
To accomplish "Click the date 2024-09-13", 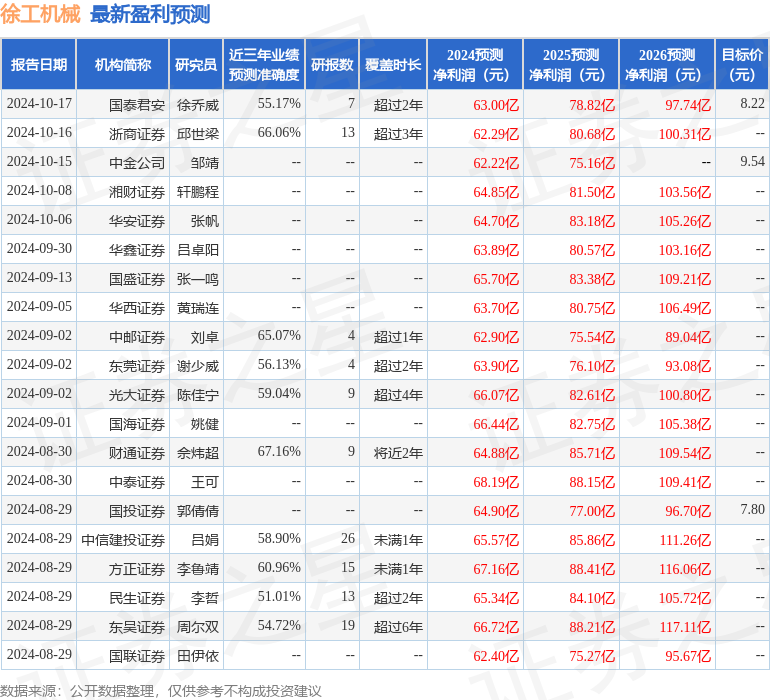I will (x=39, y=277).
